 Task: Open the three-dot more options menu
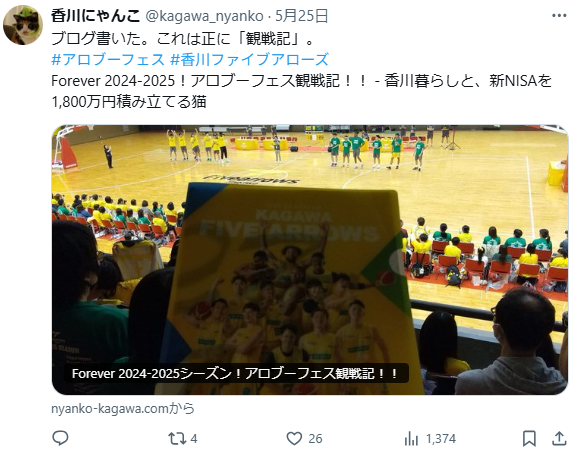pyautogui.click(x=559, y=16)
